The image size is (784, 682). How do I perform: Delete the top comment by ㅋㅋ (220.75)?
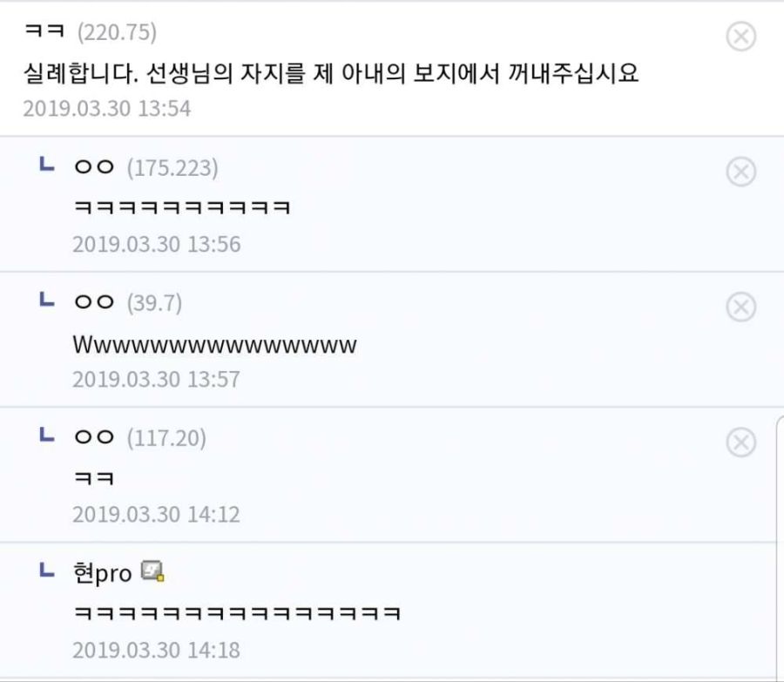click(x=740, y=37)
